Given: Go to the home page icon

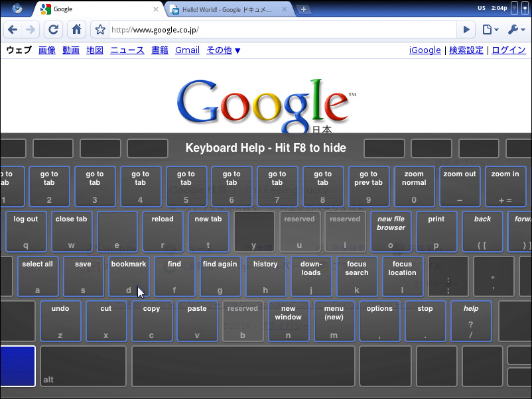Looking at the screenshot, I should tap(77, 30).
